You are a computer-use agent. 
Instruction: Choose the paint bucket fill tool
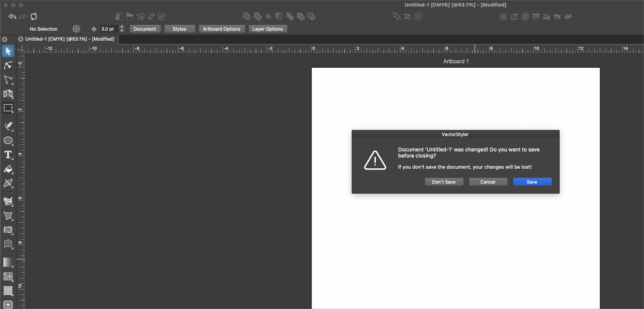coord(8,169)
